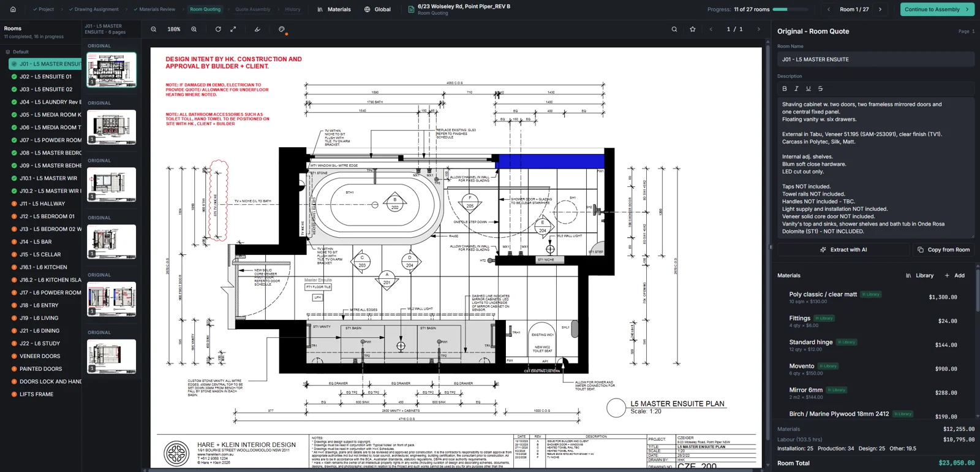Open the Project step
The image size is (980, 472).
(43, 9)
